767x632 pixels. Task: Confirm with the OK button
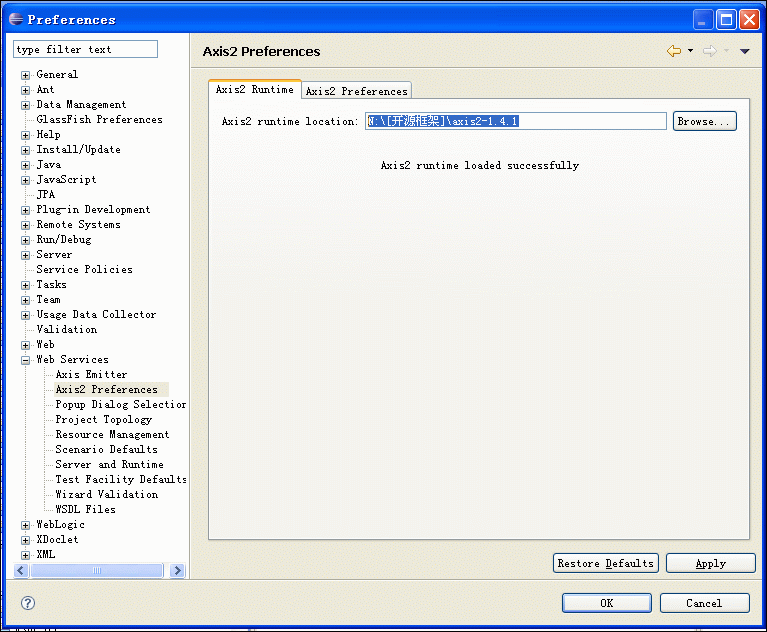pyautogui.click(x=607, y=603)
